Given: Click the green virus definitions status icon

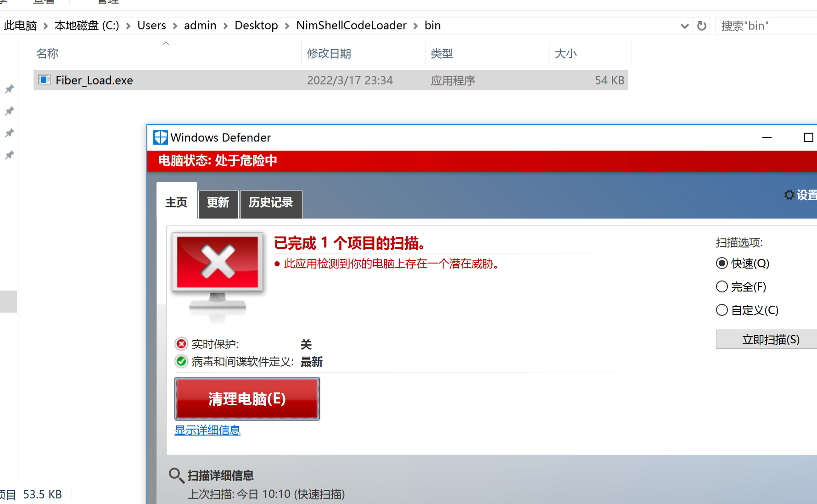Looking at the screenshot, I should [181, 362].
